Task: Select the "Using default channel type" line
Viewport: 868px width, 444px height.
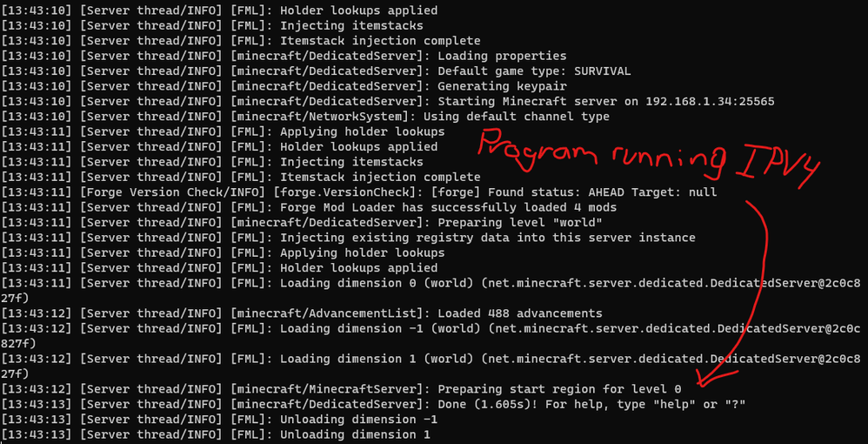Action: (305, 117)
